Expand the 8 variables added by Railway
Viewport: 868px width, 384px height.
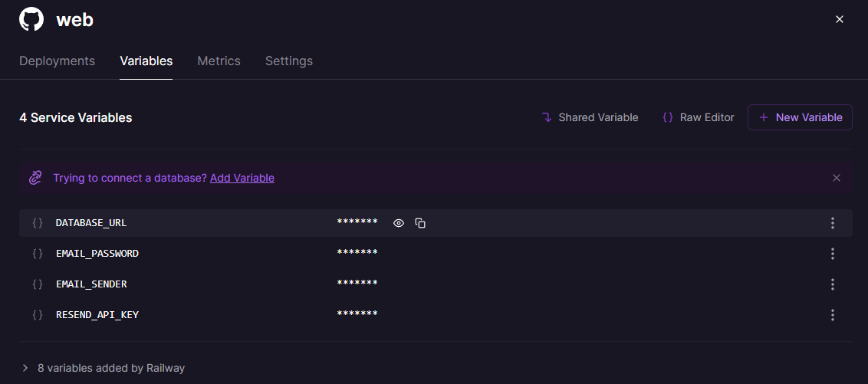25,368
